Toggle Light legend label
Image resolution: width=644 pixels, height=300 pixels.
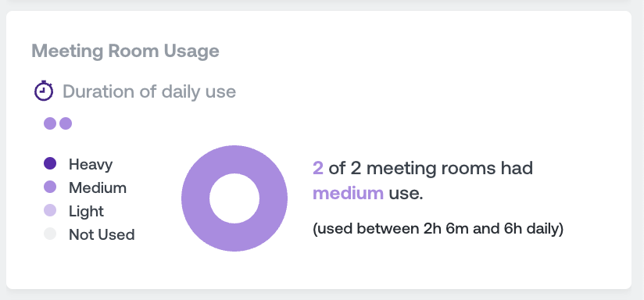pyautogui.click(x=86, y=212)
